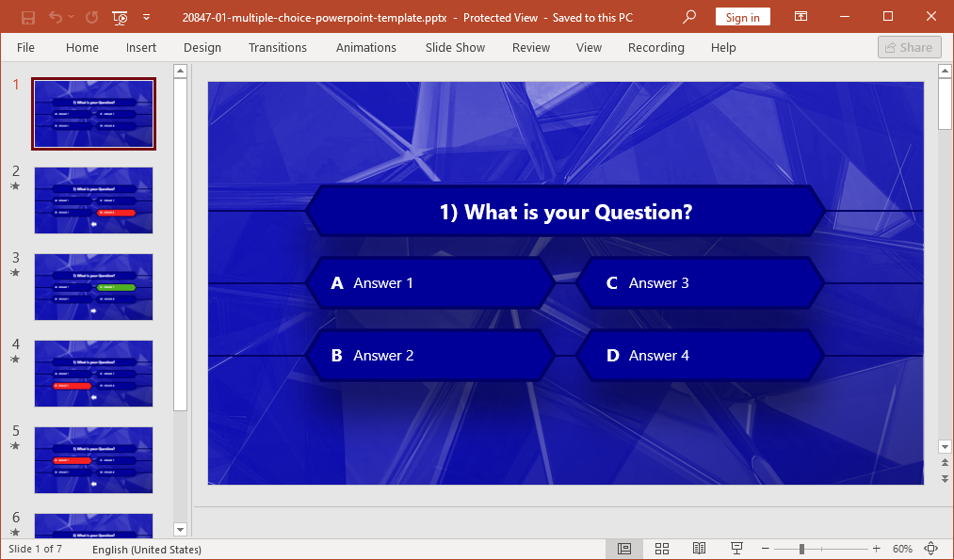Image resolution: width=954 pixels, height=560 pixels.
Task: Click English (United States) language indicator
Action: coord(146,549)
